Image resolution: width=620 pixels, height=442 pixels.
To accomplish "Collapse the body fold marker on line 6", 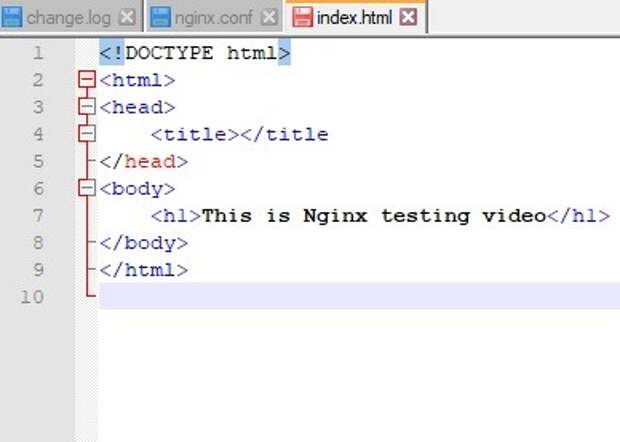I will point(87,188).
